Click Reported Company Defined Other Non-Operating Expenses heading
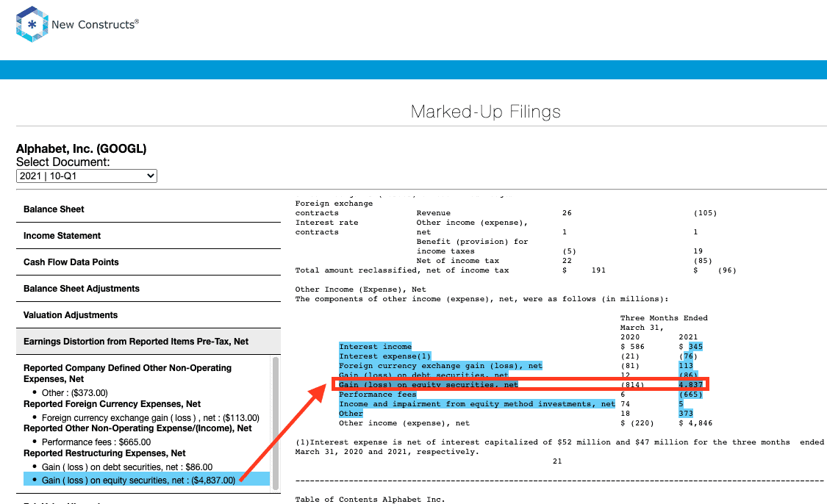Viewport: 827px width, 504px height. tap(128, 373)
